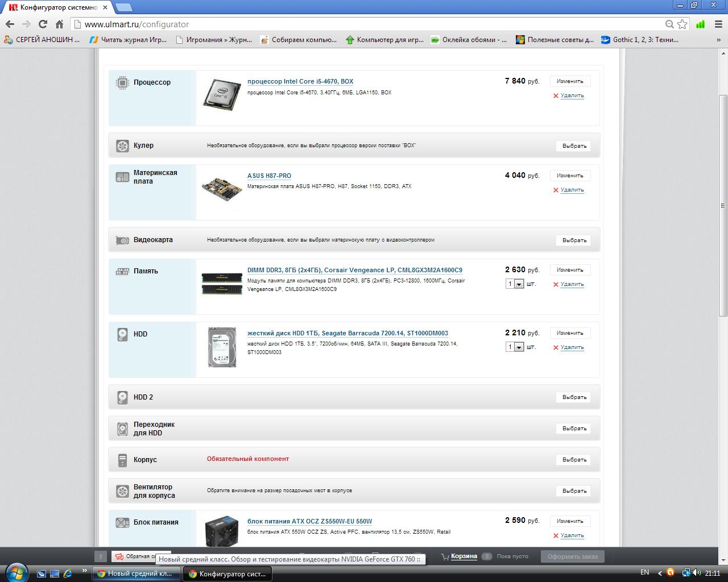Change the selected processor with Изменить

[x=570, y=81]
